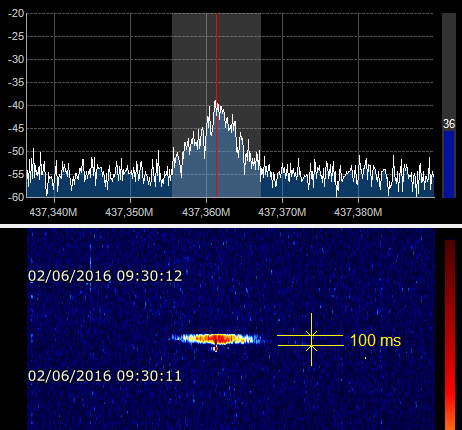Click the -60 dB scale label
The width and height of the screenshot is (462, 430).
click(16, 197)
